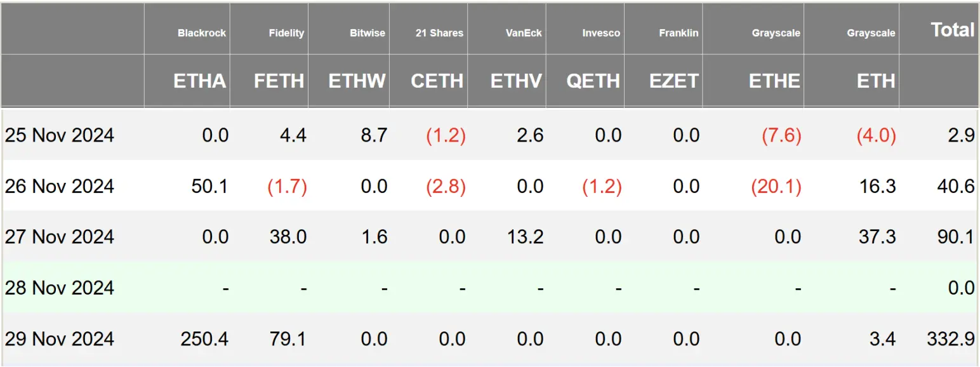Click the 28 Nov 2024 row date
980x367 pixels.
click(60, 288)
